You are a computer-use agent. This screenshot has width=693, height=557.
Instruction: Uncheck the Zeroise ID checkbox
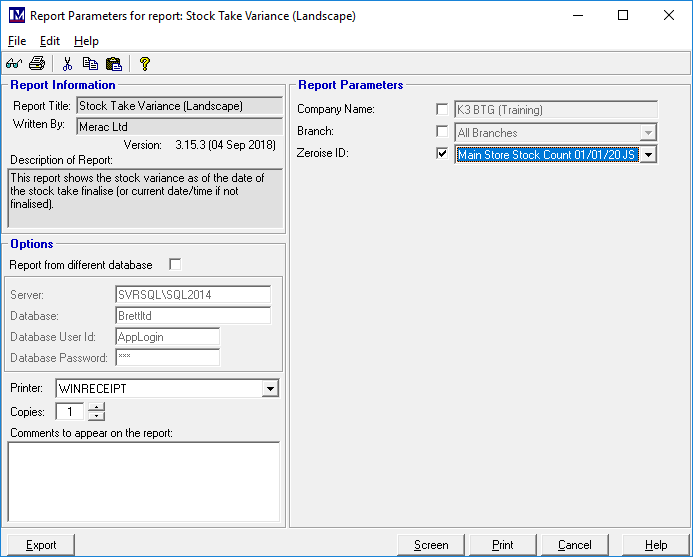[x=442, y=154]
